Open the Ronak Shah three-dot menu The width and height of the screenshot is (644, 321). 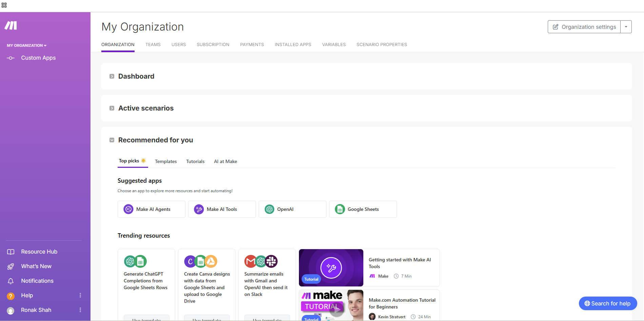80,310
